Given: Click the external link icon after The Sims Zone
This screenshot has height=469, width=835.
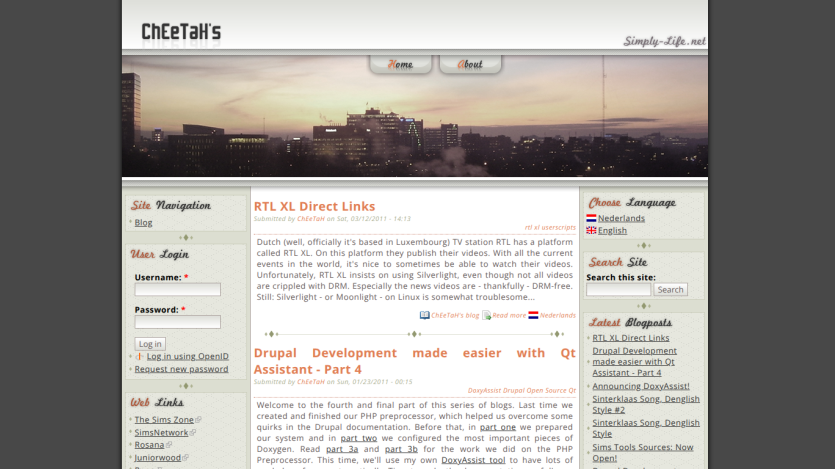Looking at the screenshot, I should 198,420.
